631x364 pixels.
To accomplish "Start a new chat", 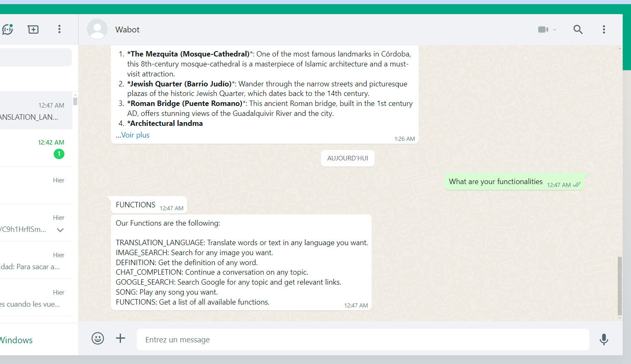I will tap(33, 29).
